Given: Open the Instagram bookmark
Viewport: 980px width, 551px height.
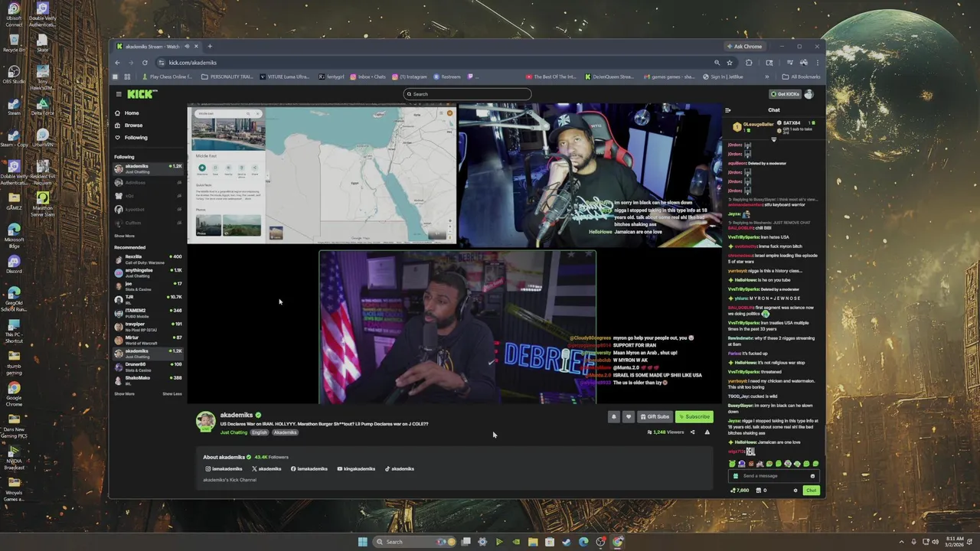Looking at the screenshot, I should point(410,77).
